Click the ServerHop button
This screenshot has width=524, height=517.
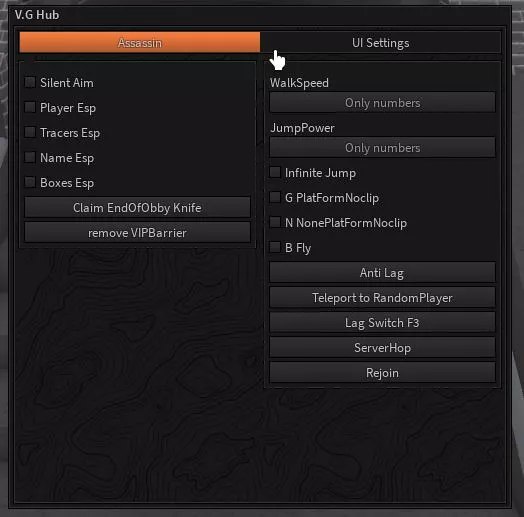tap(382, 348)
